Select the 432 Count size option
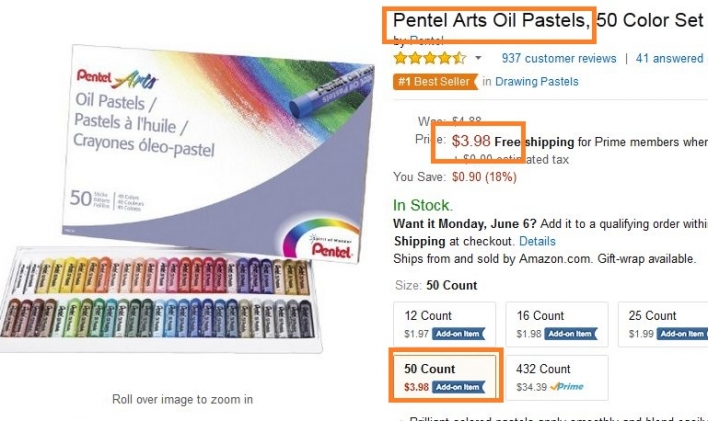708x421 pixels. point(557,377)
